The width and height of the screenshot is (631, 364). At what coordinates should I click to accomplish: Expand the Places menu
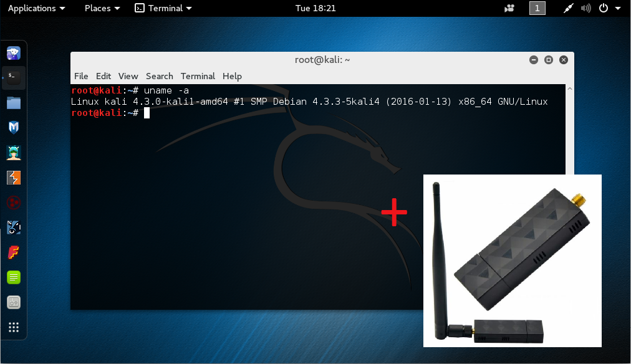click(101, 8)
